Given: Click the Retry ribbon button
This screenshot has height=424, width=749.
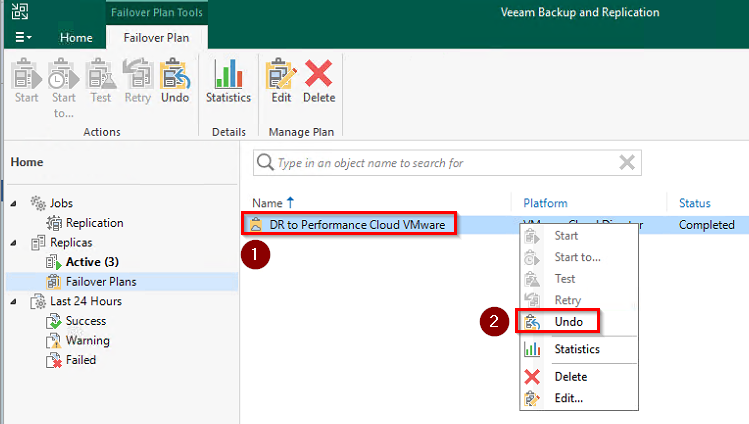Looking at the screenshot, I should [x=138, y=81].
